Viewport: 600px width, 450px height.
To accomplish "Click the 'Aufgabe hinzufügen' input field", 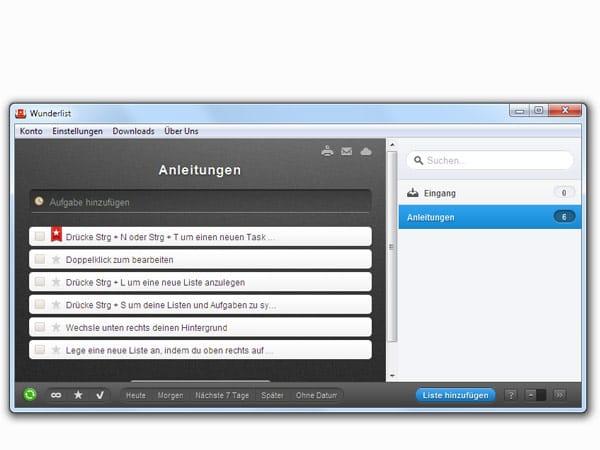I will (201, 201).
